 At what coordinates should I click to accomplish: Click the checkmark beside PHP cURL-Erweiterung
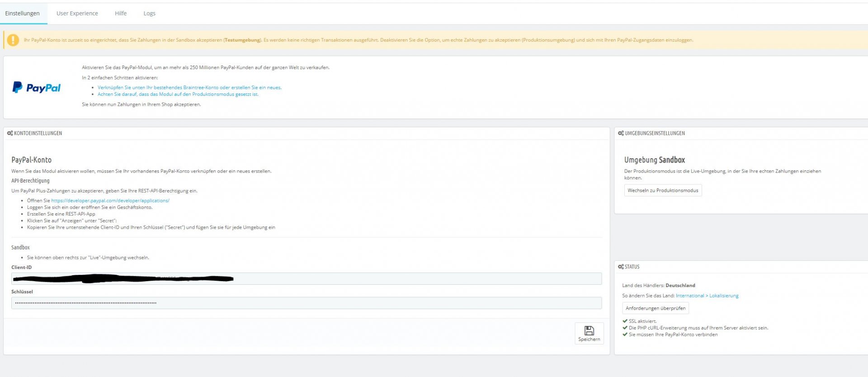(x=625, y=328)
